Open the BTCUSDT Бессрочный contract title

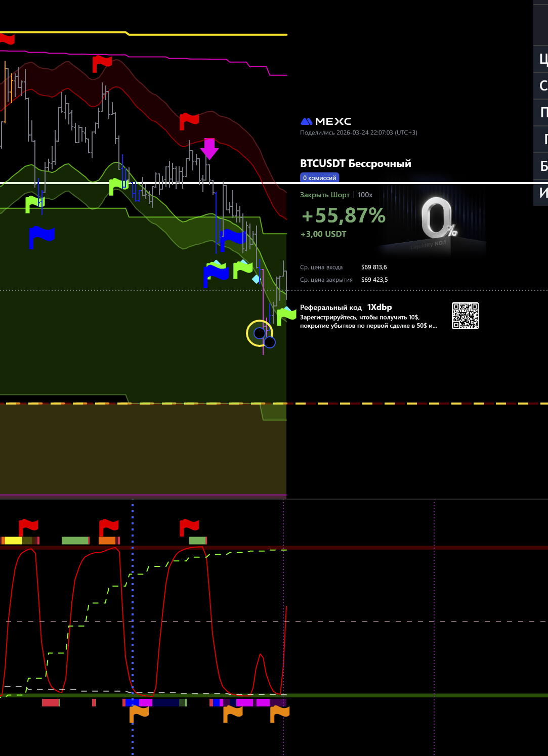point(355,163)
